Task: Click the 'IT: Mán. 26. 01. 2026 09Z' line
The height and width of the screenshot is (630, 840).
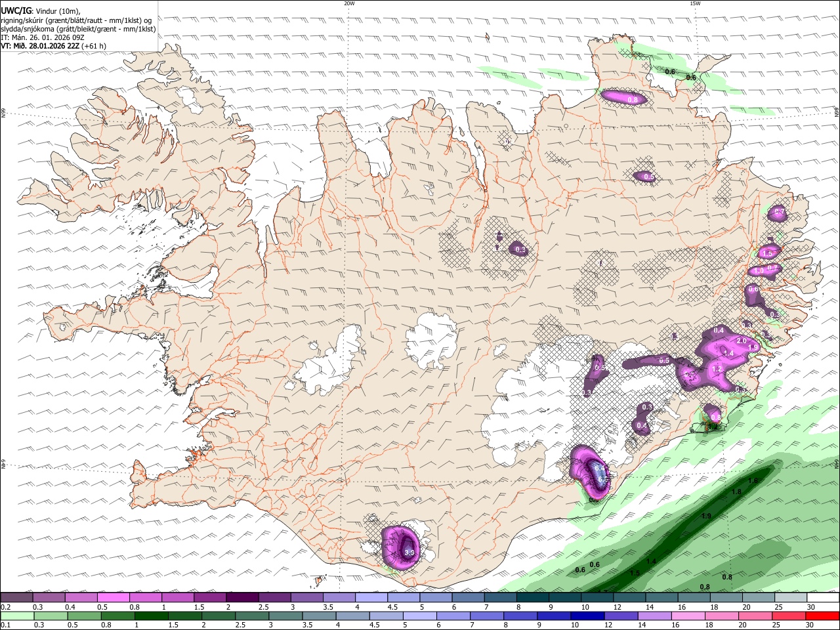Action: pyautogui.click(x=43, y=37)
